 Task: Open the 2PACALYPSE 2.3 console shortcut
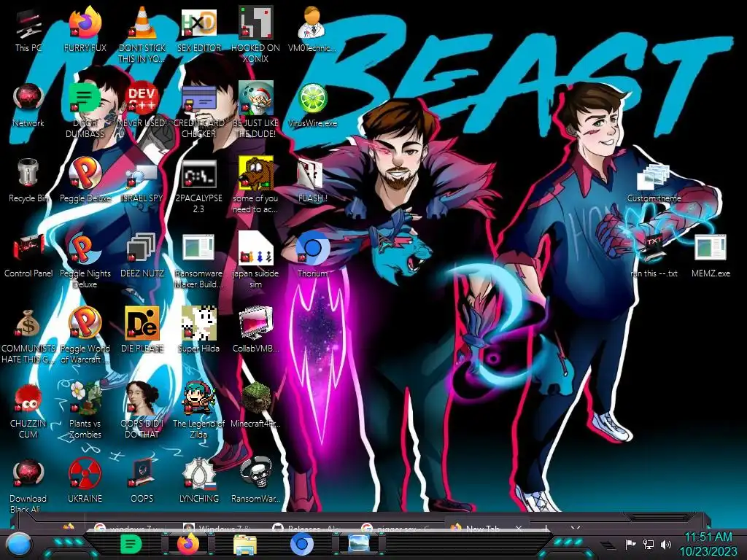click(198, 184)
